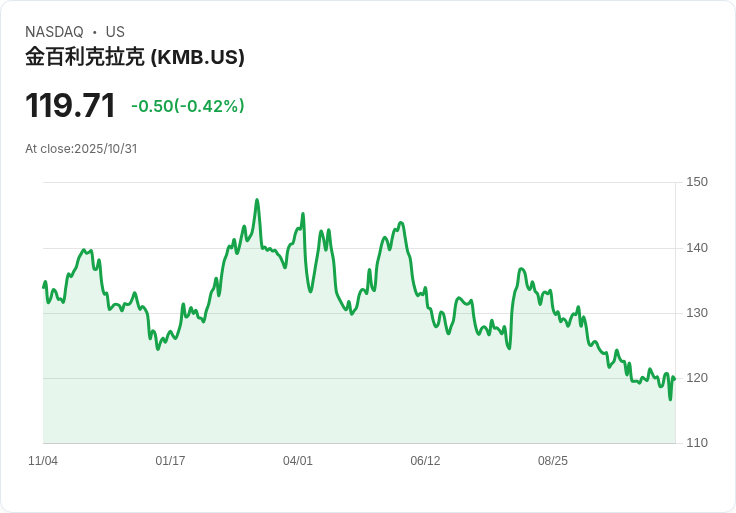Image resolution: width=736 pixels, height=513 pixels.
Task: Click the 140 y-axis price label
Action: point(697,248)
